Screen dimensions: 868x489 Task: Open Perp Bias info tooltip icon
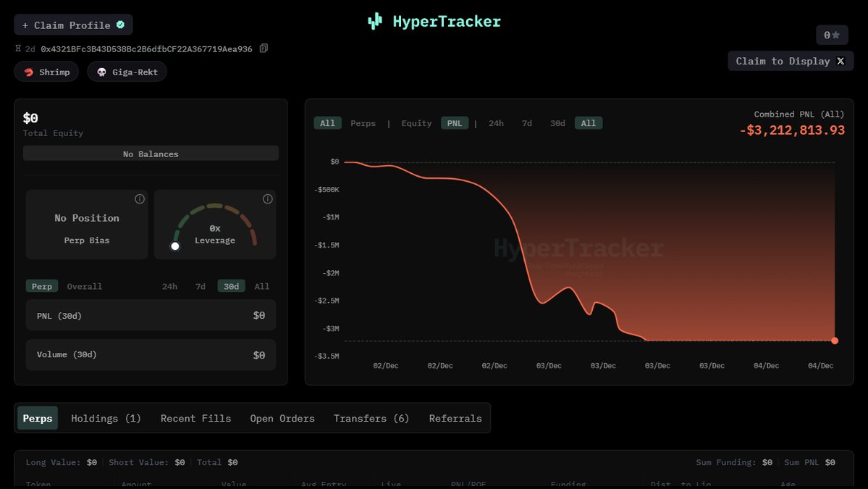tap(140, 199)
